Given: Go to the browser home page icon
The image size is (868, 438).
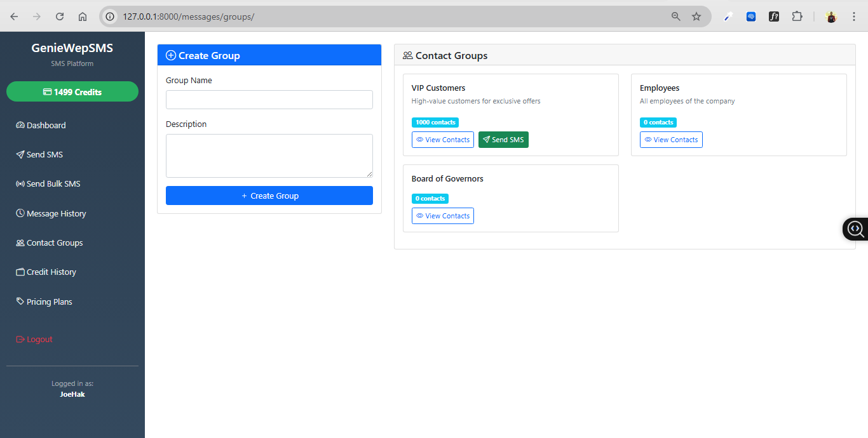Looking at the screenshot, I should pos(83,17).
